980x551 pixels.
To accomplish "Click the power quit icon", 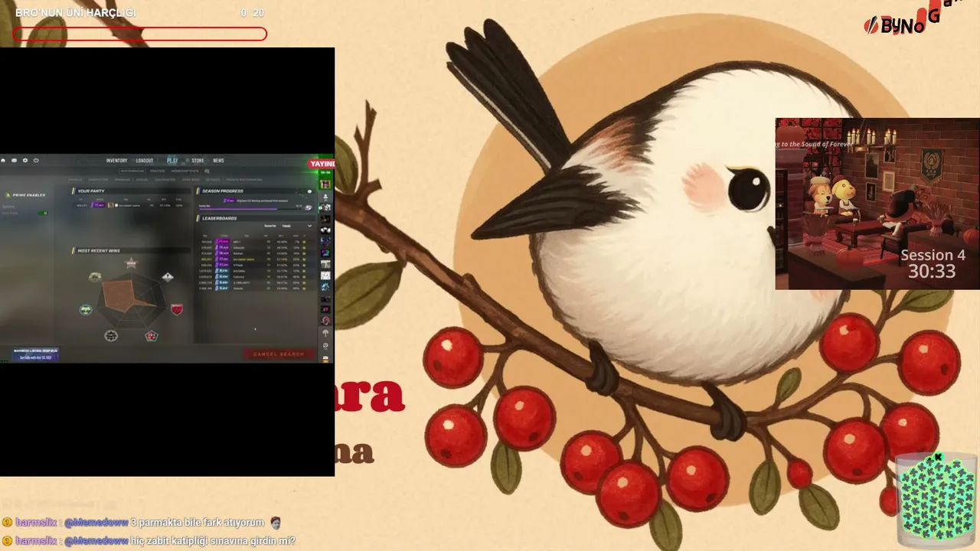I will [36, 161].
